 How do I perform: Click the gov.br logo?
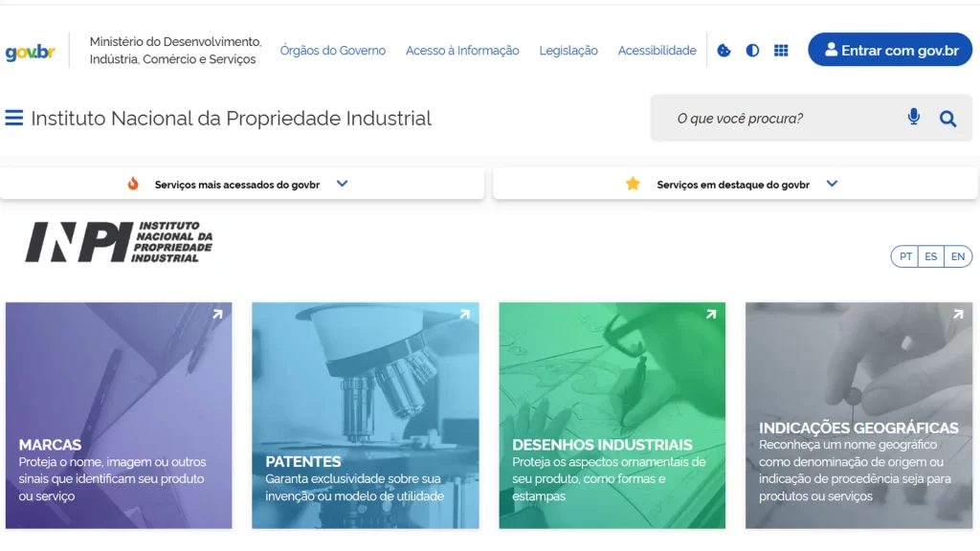click(30, 52)
